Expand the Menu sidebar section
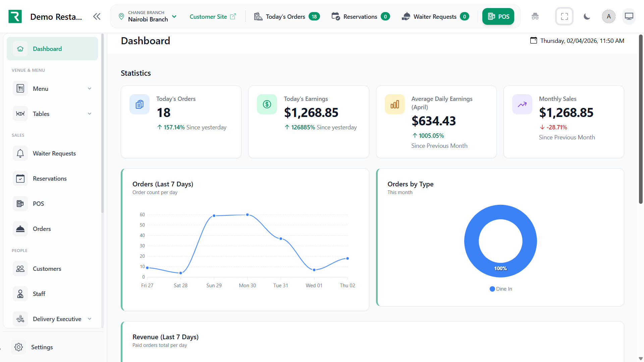This screenshot has width=644, height=362. click(x=52, y=89)
